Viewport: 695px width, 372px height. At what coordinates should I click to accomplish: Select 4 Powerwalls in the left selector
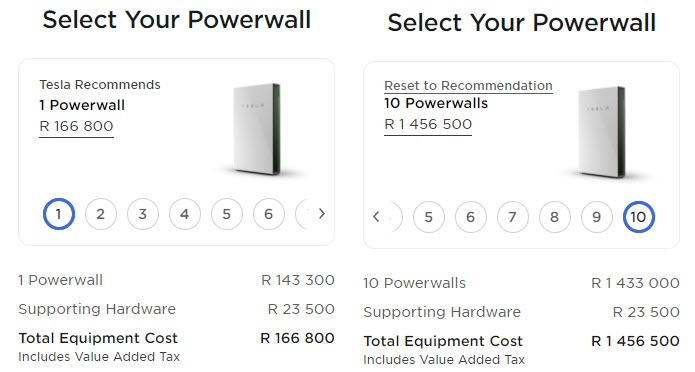point(184,214)
